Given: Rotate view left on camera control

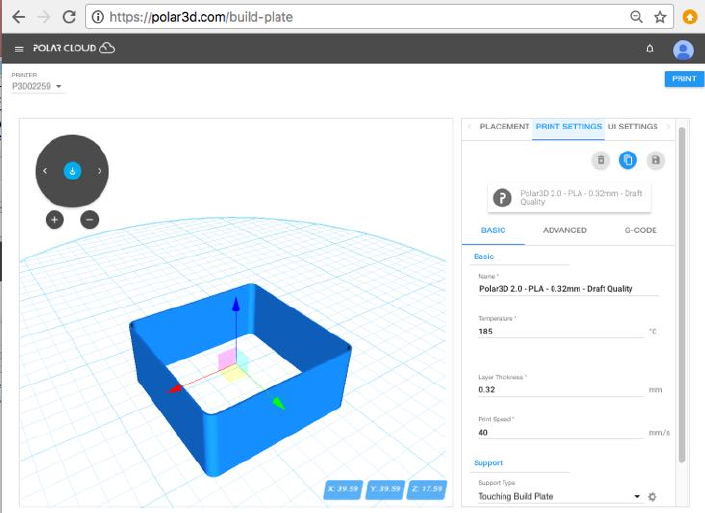Looking at the screenshot, I should 45,171.
